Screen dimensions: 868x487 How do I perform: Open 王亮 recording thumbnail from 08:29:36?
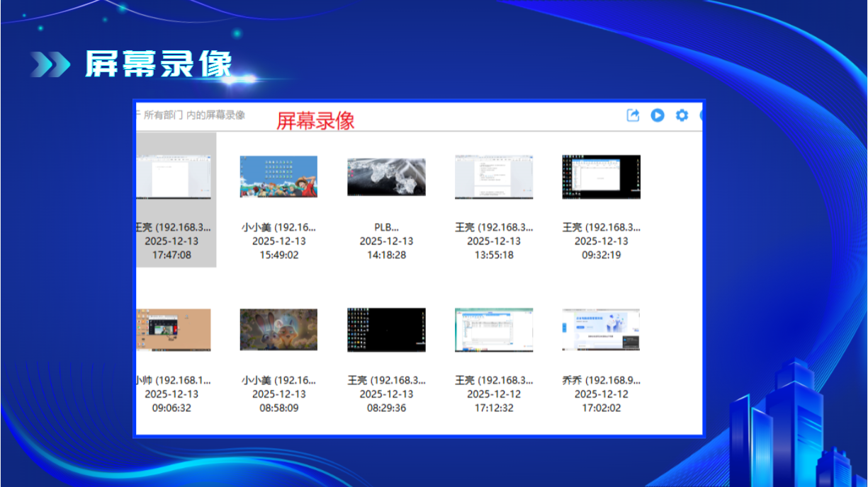pos(386,330)
